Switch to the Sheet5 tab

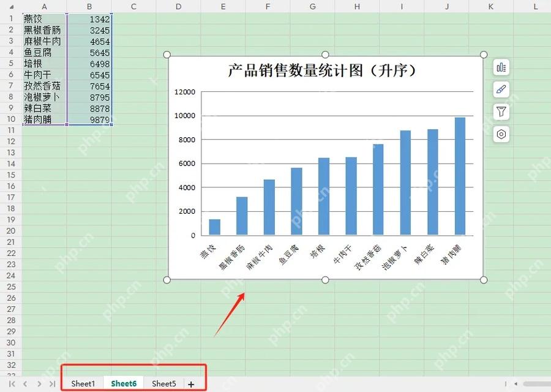click(x=163, y=383)
